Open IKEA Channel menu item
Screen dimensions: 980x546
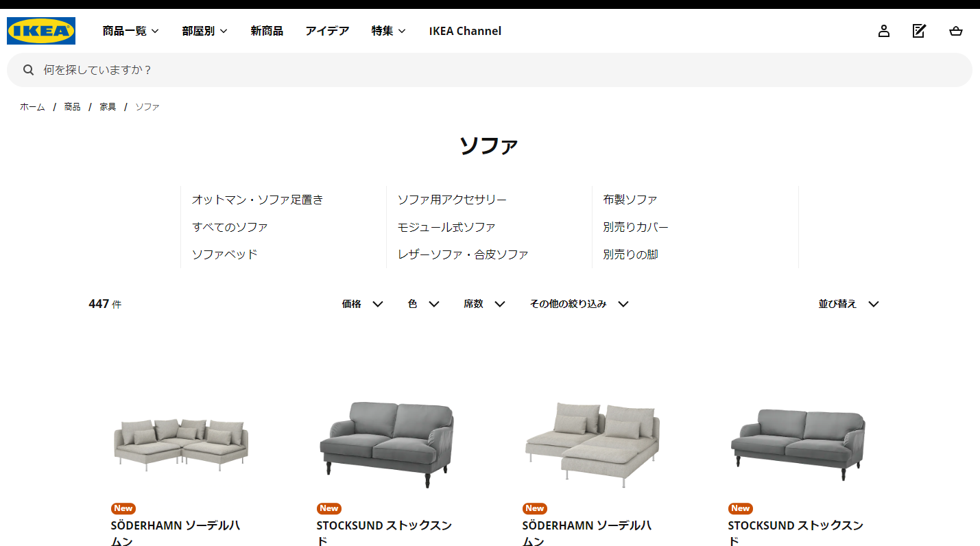(465, 31)
